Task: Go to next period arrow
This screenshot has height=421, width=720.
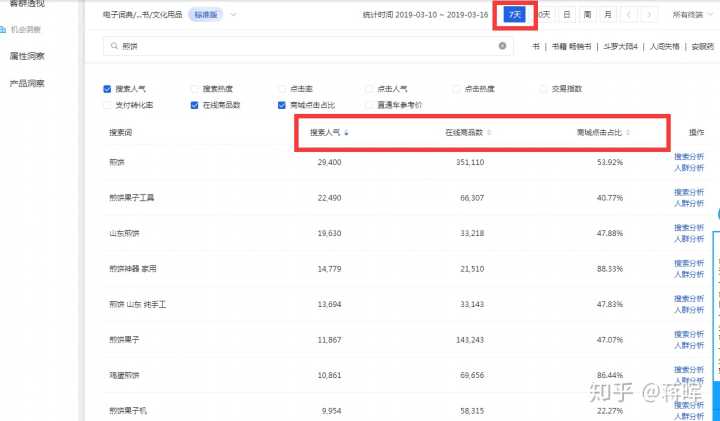Action: [651, 15]
